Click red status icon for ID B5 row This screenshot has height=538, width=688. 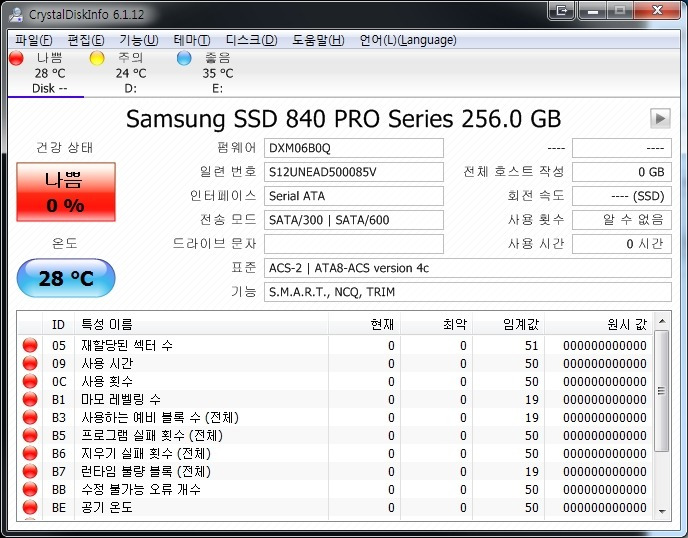pyautogui.click(x=30, y=435)
